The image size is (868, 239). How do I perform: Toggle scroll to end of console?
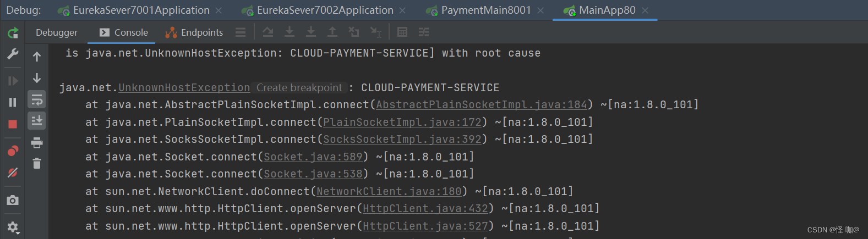pos(37,120)
